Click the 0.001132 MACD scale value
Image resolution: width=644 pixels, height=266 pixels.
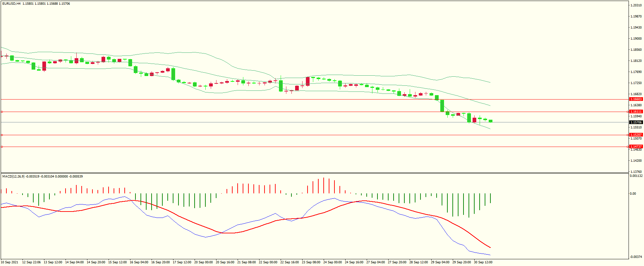(636, 176)
